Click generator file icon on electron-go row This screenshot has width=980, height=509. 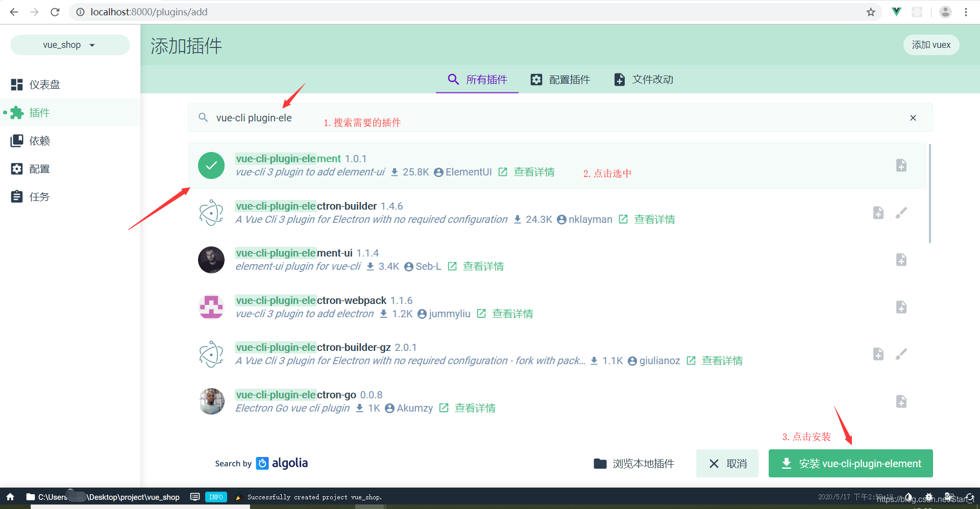pos(901,401)
